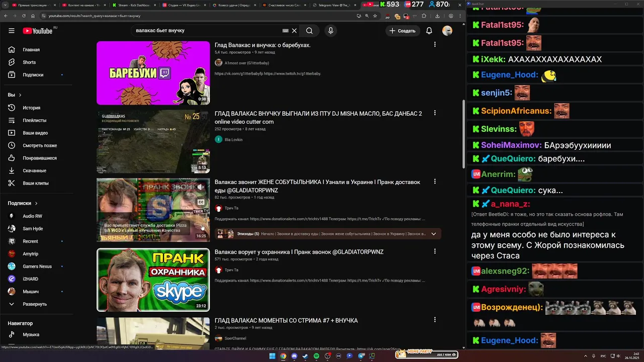Open the MEME PARTY widget on the taskbar
644x362 pixels.
point(427,354)
